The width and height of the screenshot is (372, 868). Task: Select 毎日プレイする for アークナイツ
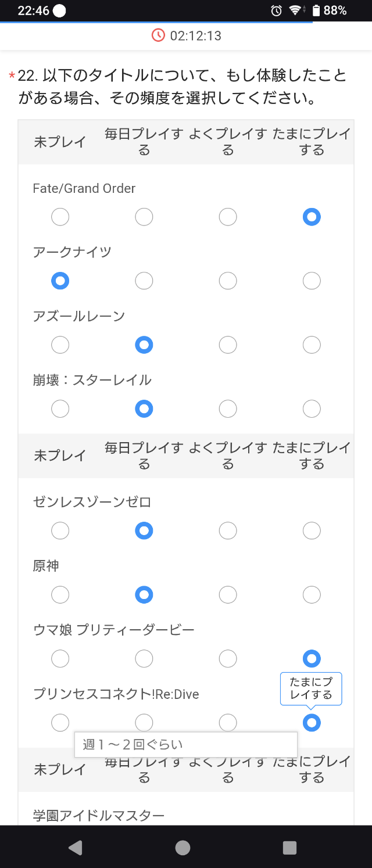click(144, 281)
